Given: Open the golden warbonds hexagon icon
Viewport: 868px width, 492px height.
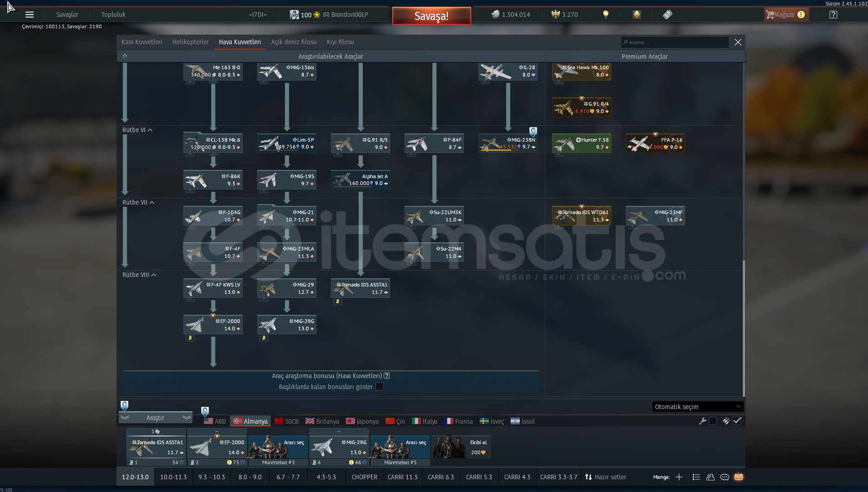Looking at the screenshot, I should coord(636,15).
